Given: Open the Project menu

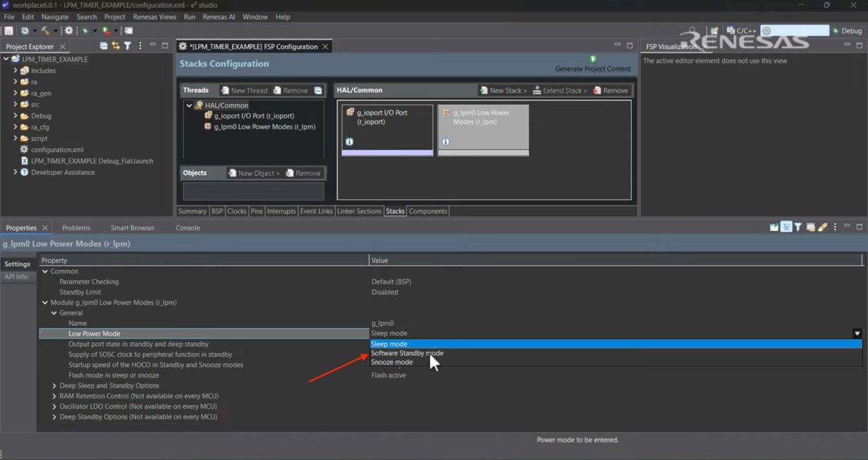Looking at the screenshot, I should pos(114,17).
